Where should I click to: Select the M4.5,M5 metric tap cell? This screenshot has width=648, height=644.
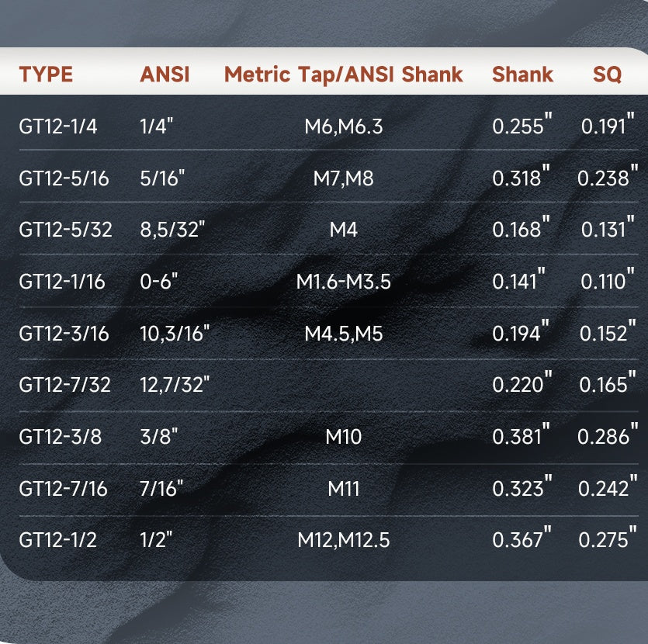tap(343, 334)
